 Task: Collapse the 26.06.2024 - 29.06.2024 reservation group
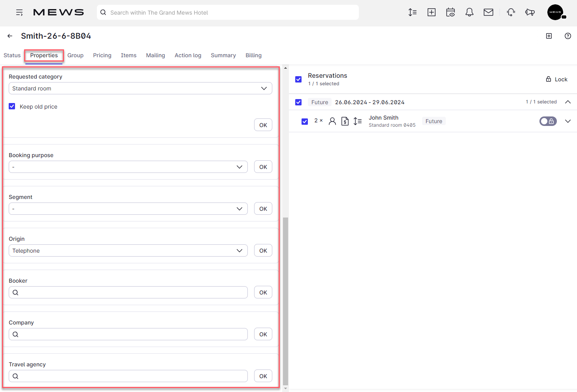click(x=568, y=102)
